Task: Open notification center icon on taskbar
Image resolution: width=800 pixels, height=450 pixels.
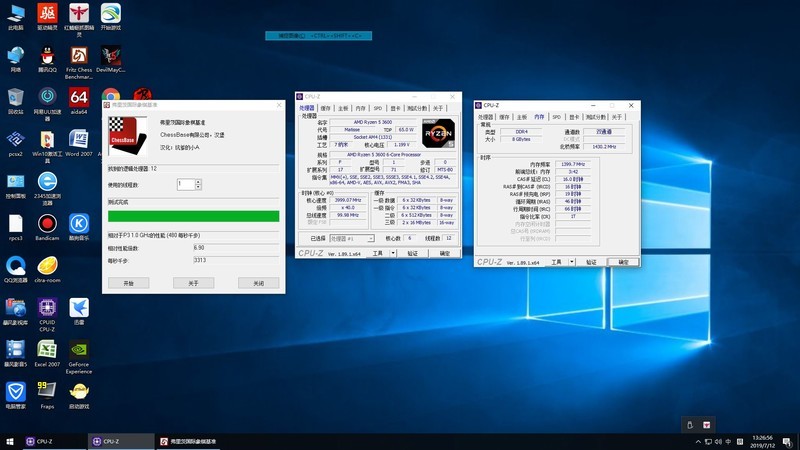Action: 787,441
